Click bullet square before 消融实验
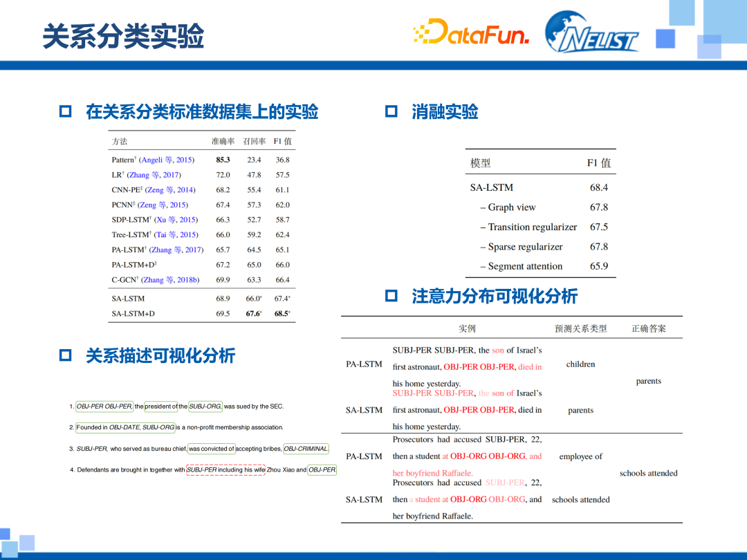 (391, 111)
